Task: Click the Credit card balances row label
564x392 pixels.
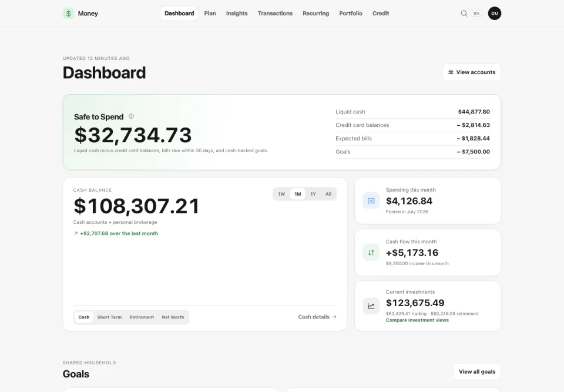Action: tap(362, 125)
